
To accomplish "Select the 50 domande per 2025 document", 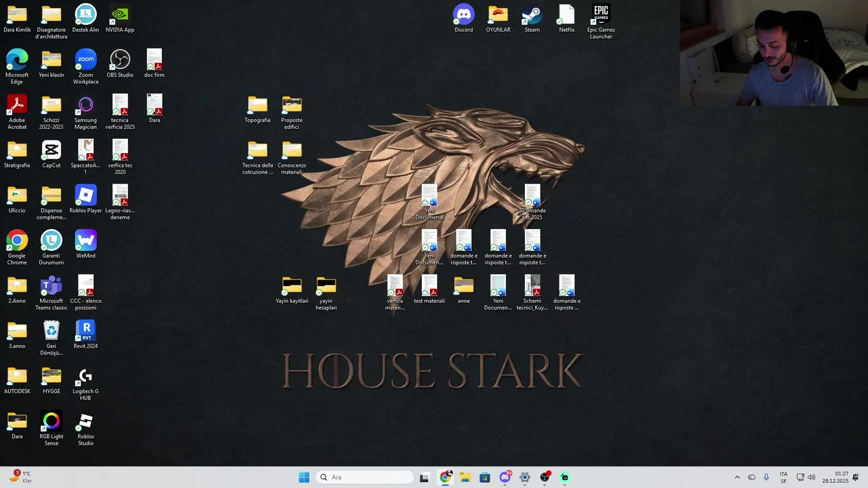I will coord(532,202).
